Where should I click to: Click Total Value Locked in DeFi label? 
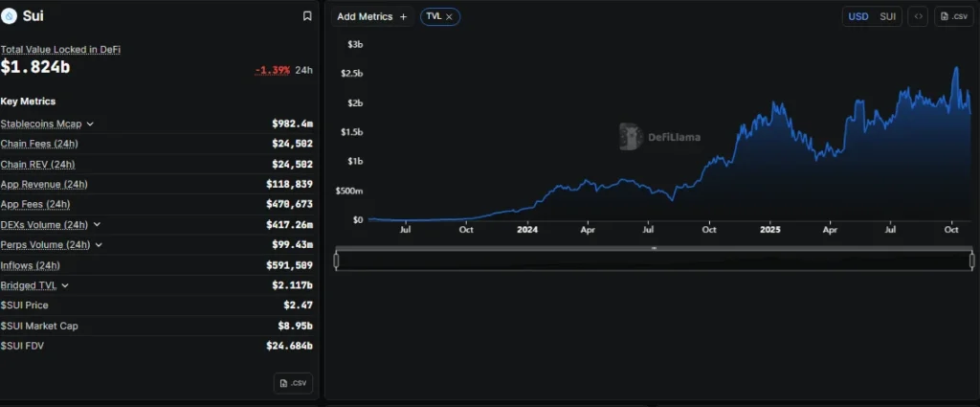[60, 50]
